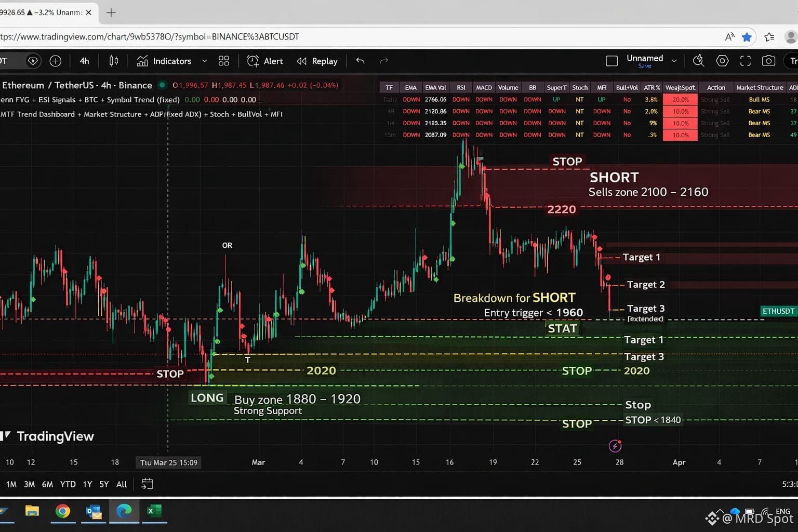Create an Alert from the toolbar
The height and width of the screenshot is (532, 798).
265,61
